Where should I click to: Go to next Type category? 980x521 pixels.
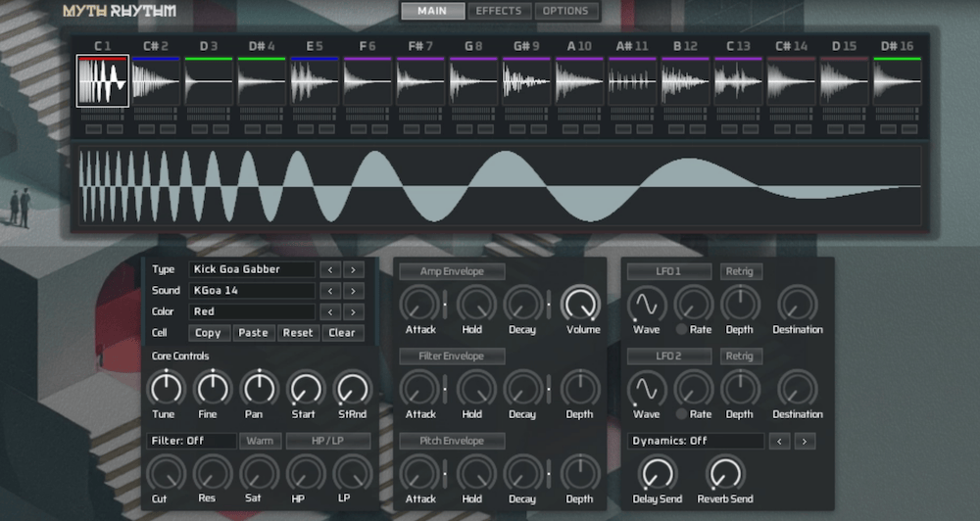(x=353, y=269)
